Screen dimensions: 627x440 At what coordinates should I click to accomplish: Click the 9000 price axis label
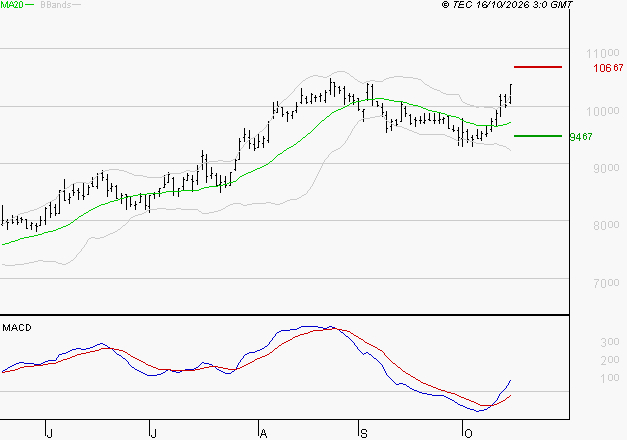click(606, 168)
